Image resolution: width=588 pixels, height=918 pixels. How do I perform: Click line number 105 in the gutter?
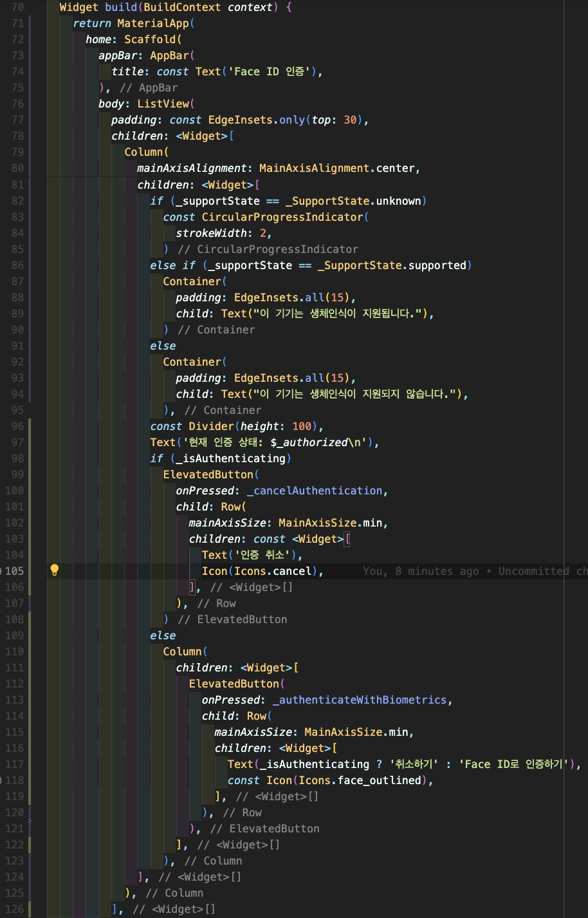(x=14, y=571)
